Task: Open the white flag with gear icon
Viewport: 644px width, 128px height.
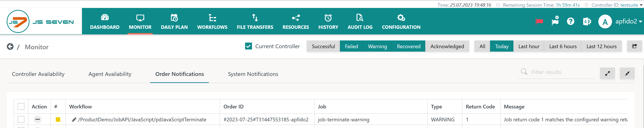Action: (555, 21)
